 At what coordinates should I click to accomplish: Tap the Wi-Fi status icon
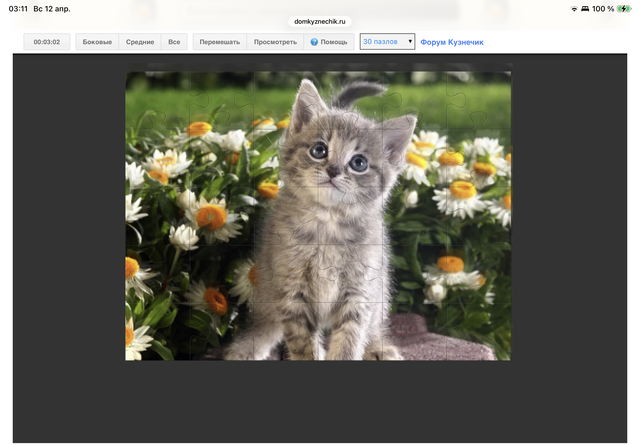[x=575, y=8]
